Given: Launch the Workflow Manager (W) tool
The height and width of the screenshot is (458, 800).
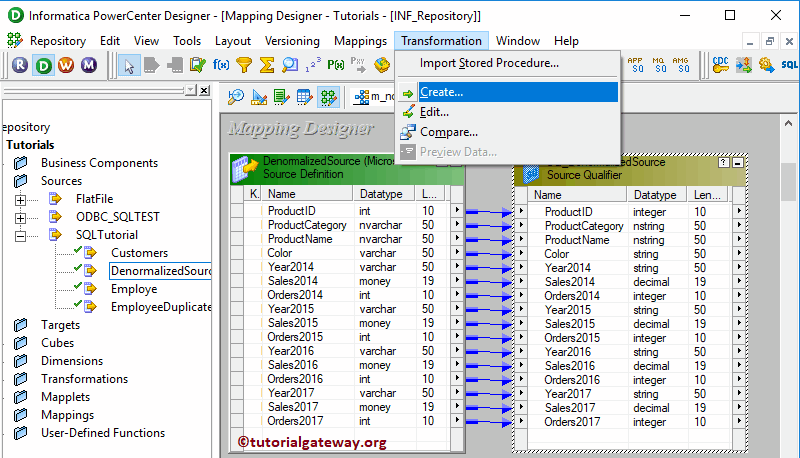Looking at the screenshot, I should (66, 65).
